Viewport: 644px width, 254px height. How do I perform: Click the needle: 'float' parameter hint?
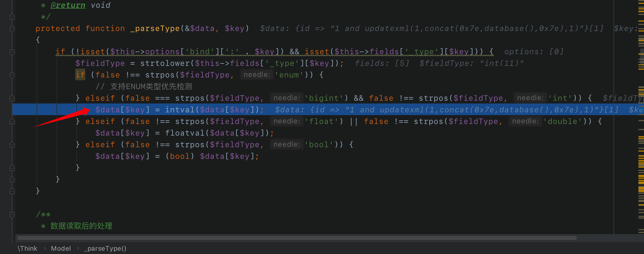click(x=286, y=121)
